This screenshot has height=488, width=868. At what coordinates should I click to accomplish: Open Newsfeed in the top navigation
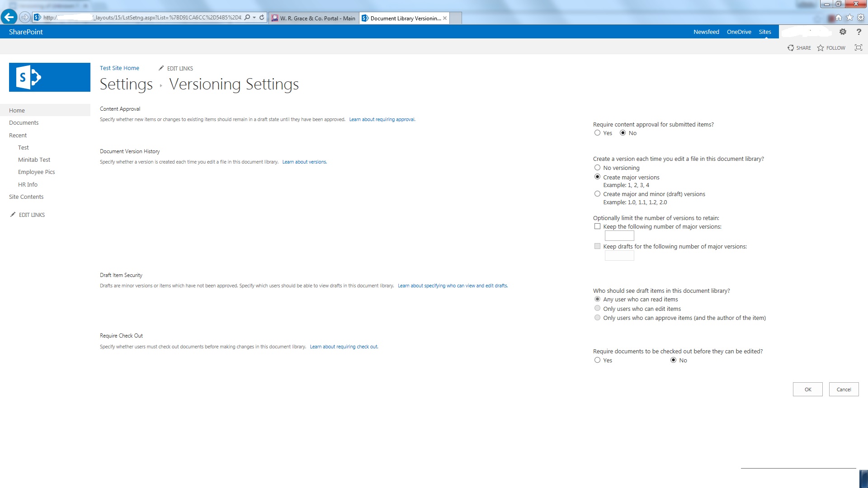coord(706,32)
